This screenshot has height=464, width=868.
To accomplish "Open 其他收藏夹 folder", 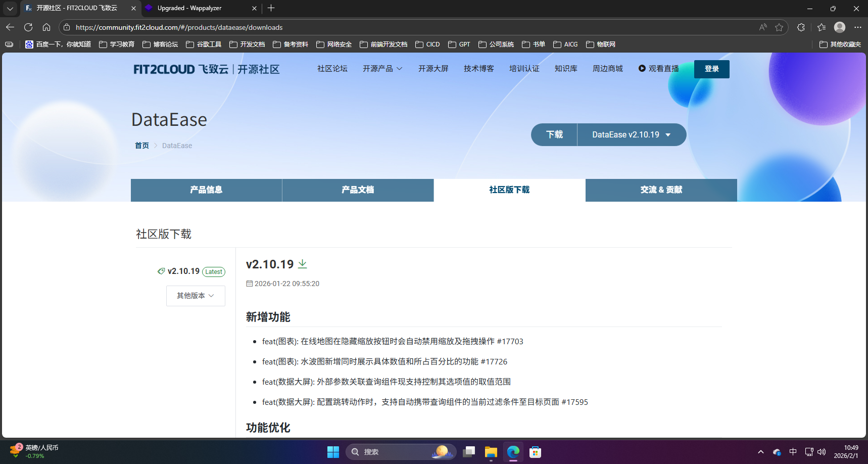I will click(840, 44).
